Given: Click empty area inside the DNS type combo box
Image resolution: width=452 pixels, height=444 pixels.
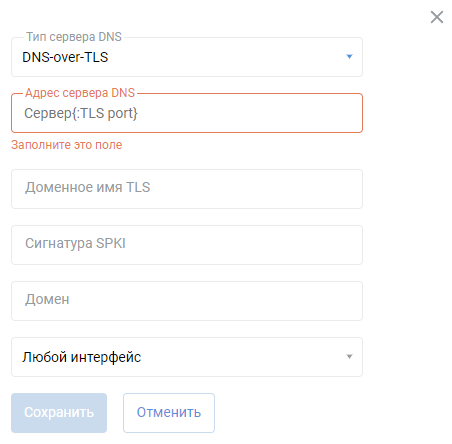Looking at the screenshot, I should 227,57.
